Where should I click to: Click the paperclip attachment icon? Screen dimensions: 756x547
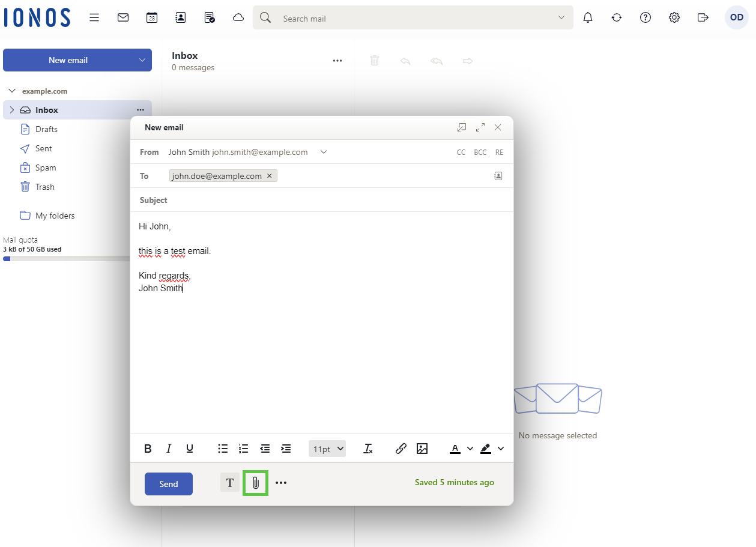pyautogui.click(x=255, y=483)
